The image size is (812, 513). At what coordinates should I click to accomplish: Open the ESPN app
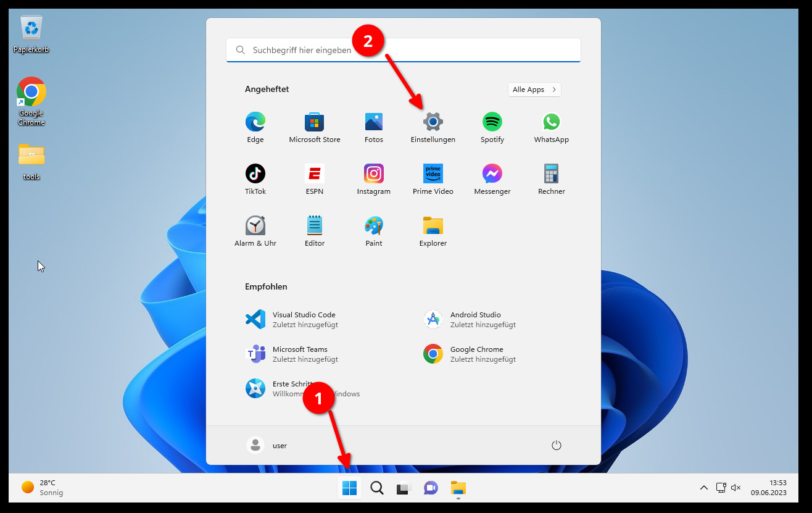[x=315, y=180]
